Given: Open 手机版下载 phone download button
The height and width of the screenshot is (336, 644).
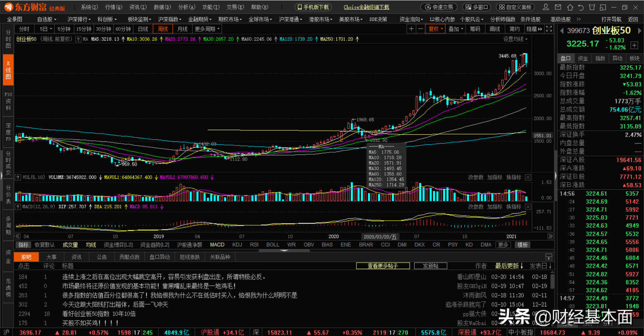Looking at the screenshot, I should tap(313, 7).
